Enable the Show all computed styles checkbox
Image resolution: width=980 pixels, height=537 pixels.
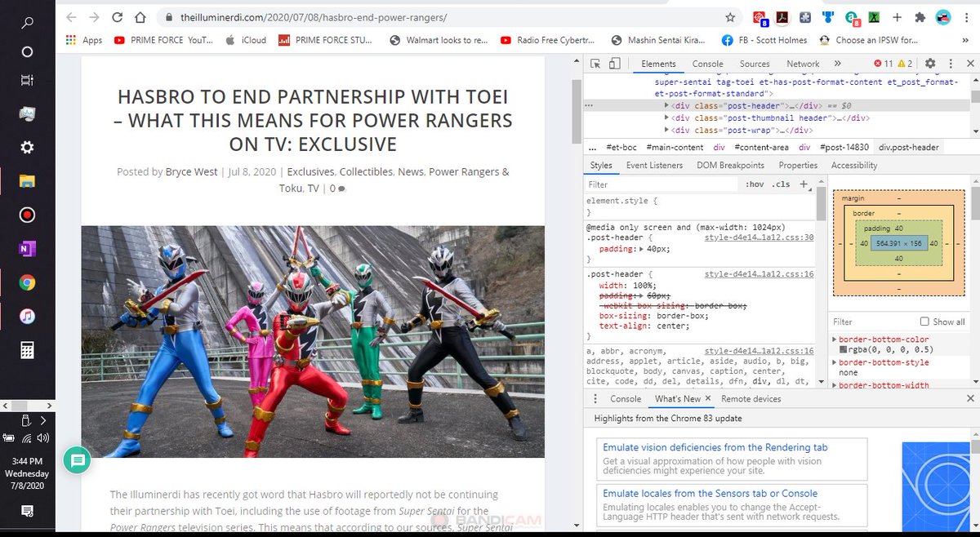tap(924, 322)
